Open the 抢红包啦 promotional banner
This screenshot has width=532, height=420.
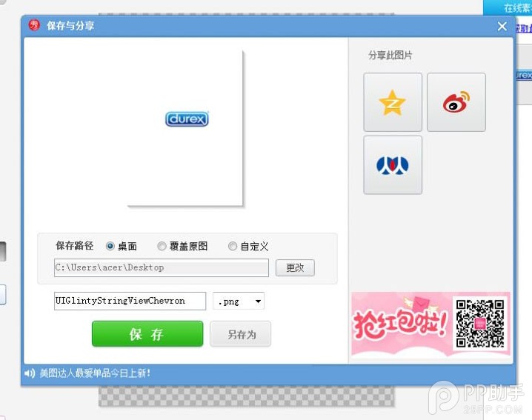click(x=431, y=324)
